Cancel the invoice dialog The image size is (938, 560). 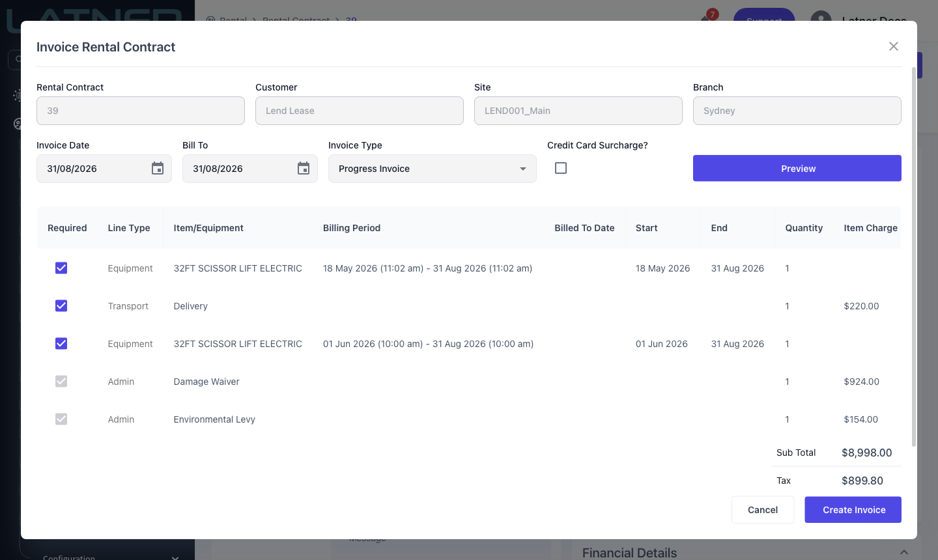pos(763,510)
